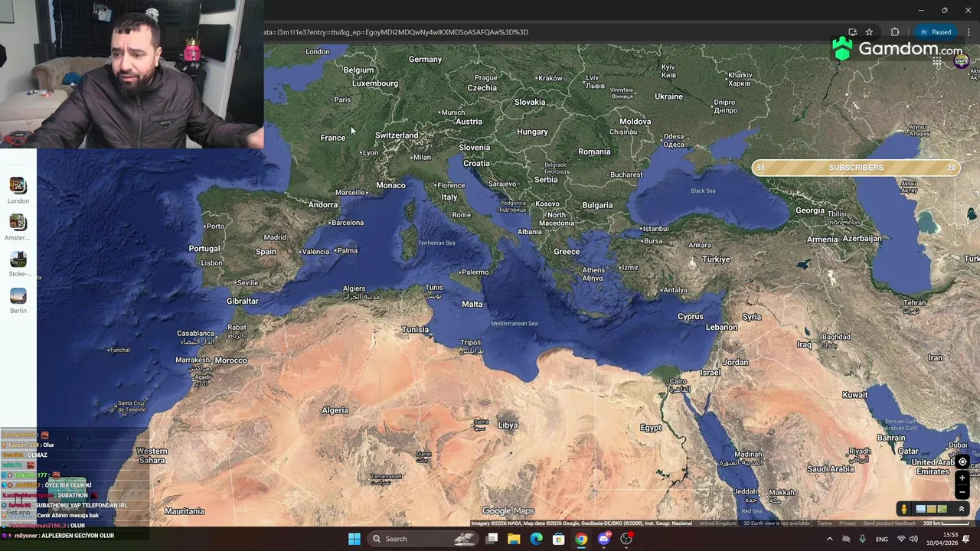The height and width of the screenshot is (551, 980).
Task: Show hidden tray icons chevron
Action: [830, 539]
